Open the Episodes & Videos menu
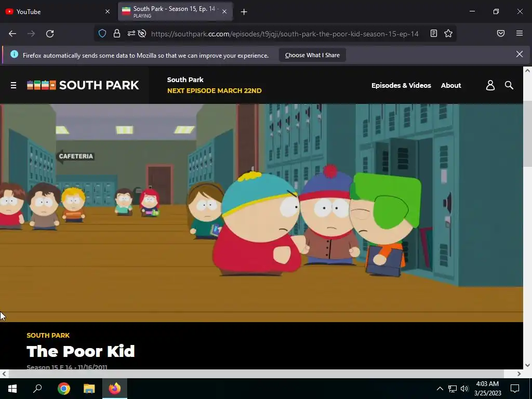This screenshot has width=532, height=399. pyautogui.click(x=401, y=86)
